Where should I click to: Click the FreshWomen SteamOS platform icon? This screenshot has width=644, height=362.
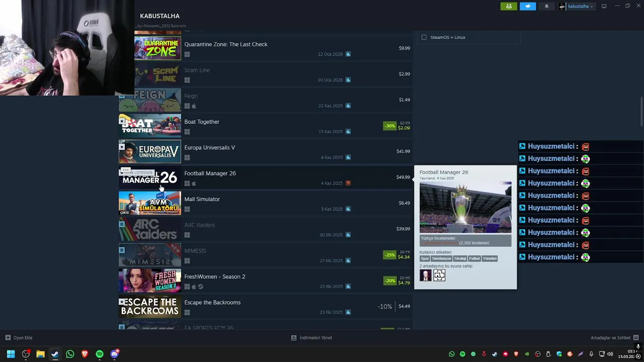point(200,287)
